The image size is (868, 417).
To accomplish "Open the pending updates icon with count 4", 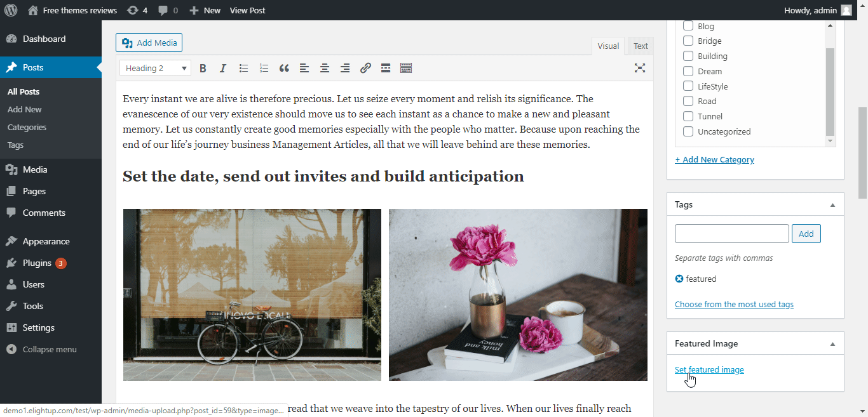I will click(137, 10).
